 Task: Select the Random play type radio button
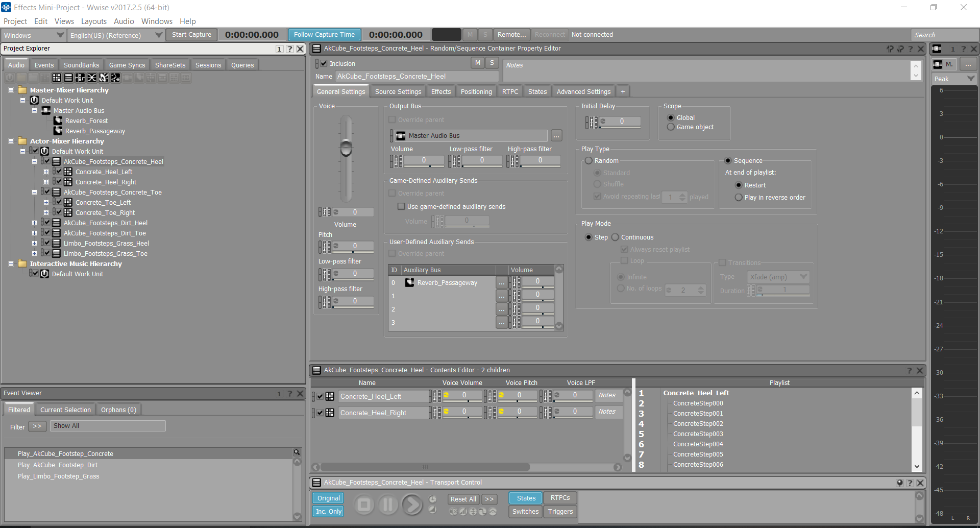coord(589,160)
